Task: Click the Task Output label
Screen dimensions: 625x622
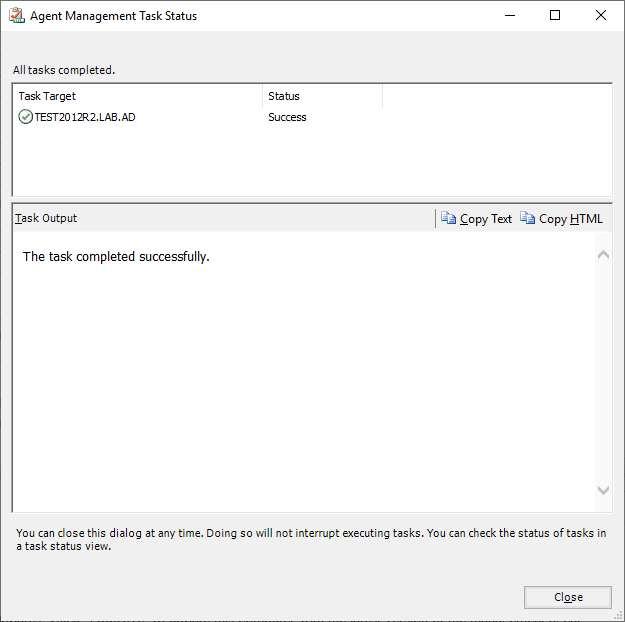Action: [46, 218]
